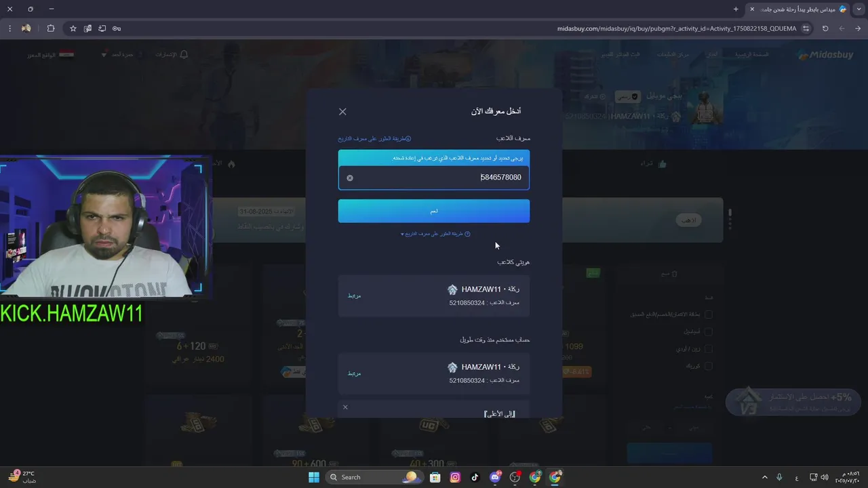
Task: Go forward one page in Chrome
Action: [842, 28]
